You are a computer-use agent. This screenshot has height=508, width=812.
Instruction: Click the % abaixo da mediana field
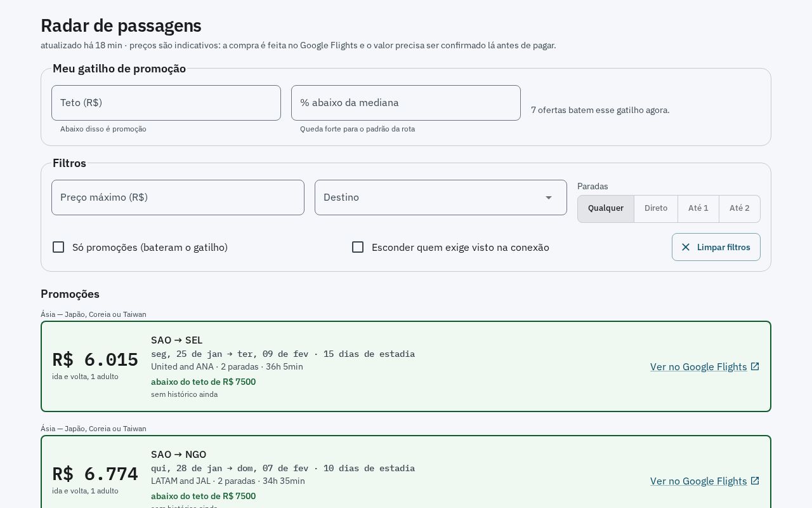click(x=406, y=103)
